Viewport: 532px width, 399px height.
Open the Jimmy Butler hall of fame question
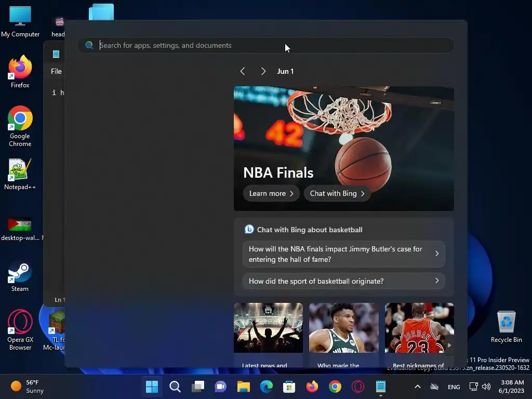point(344,254)
